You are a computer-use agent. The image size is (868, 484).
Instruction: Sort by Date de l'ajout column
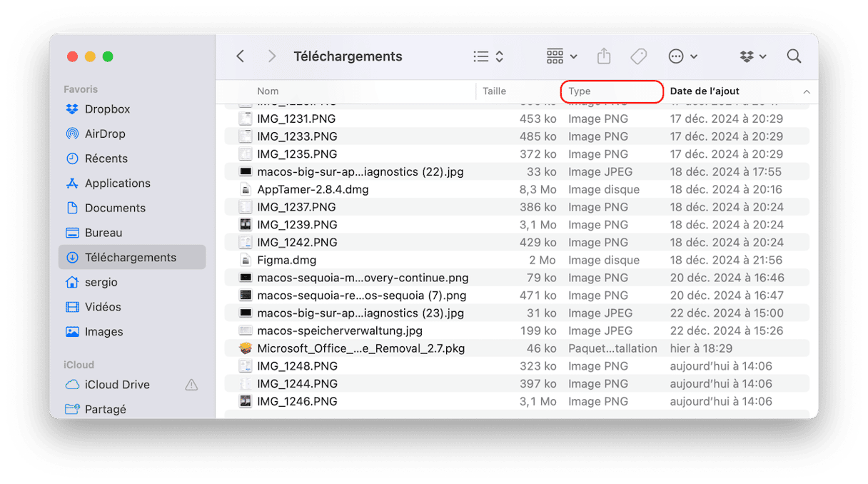705,91
